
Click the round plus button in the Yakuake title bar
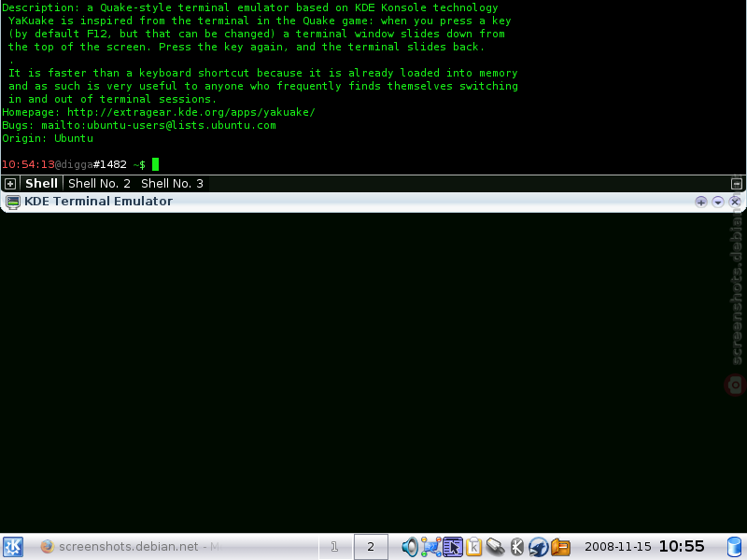(701, 202)
